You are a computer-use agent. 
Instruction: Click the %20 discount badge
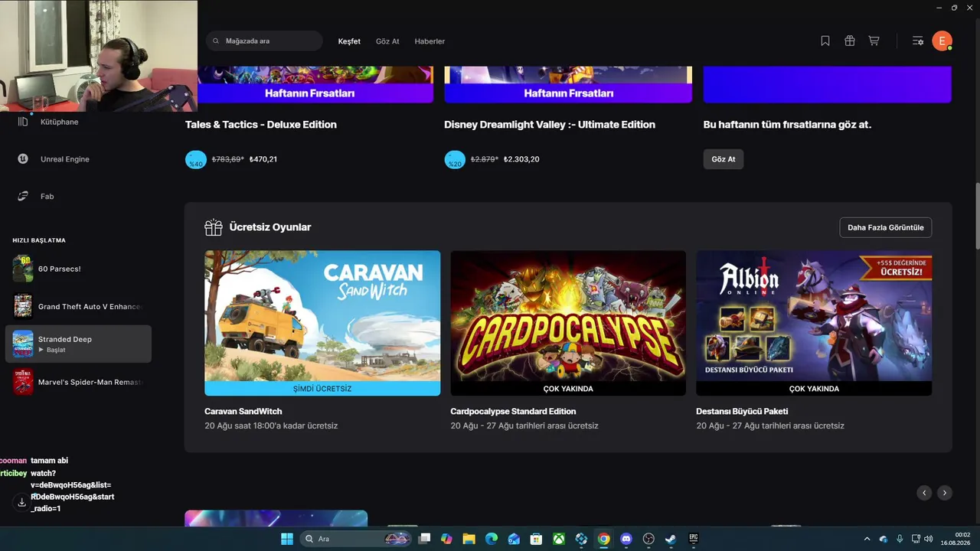(x=455, y=160)
